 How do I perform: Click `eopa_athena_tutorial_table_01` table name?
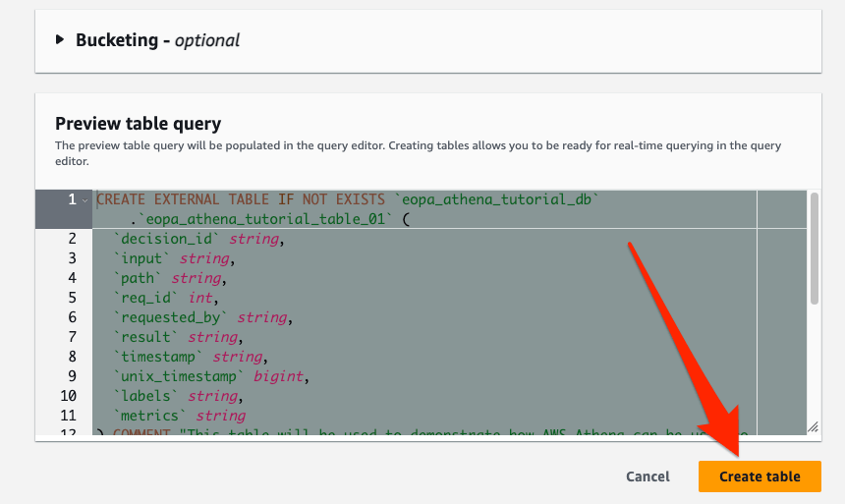(x=265, y=219)
